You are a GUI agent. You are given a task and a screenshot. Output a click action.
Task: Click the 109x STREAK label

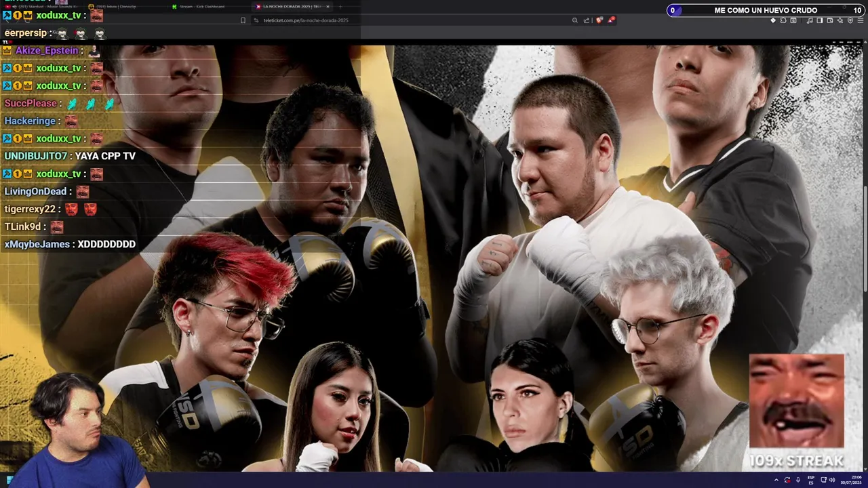click(796, 461)
